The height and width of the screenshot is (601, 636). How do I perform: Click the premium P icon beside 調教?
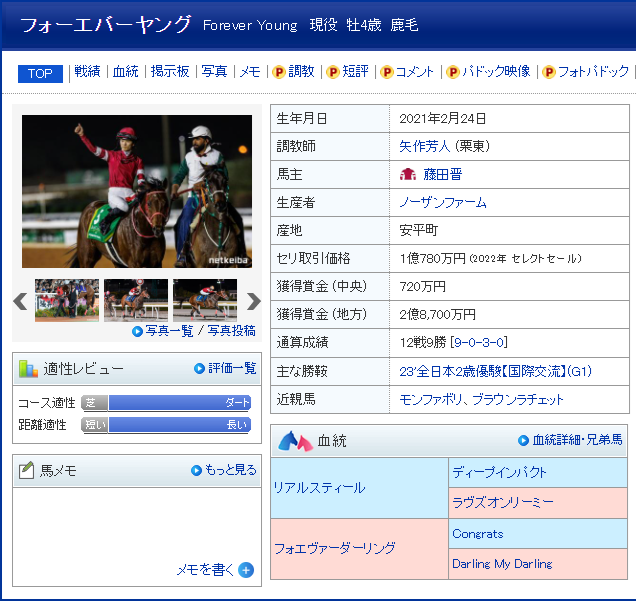[279, 72]
